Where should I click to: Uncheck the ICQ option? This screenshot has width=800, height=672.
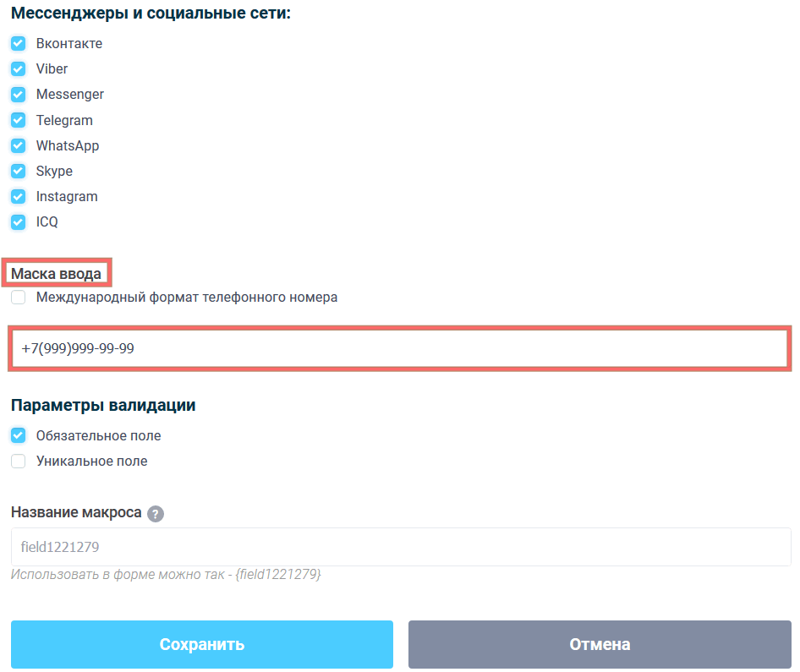18,221
